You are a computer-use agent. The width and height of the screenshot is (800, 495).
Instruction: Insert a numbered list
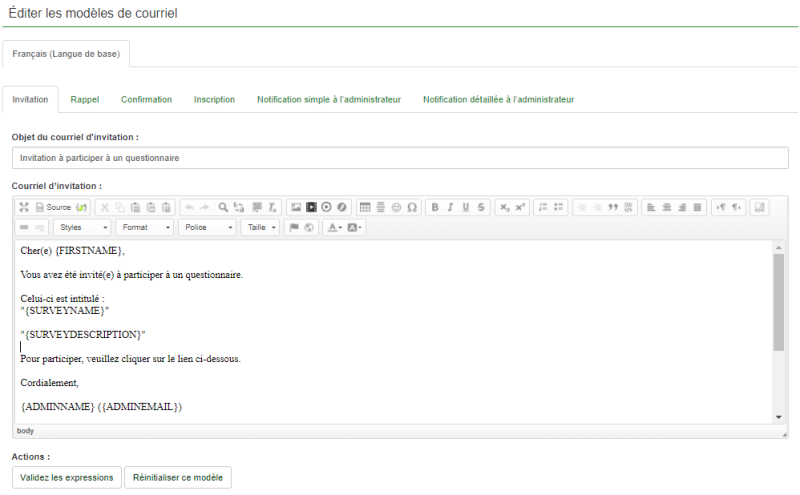tap(543, 207)
